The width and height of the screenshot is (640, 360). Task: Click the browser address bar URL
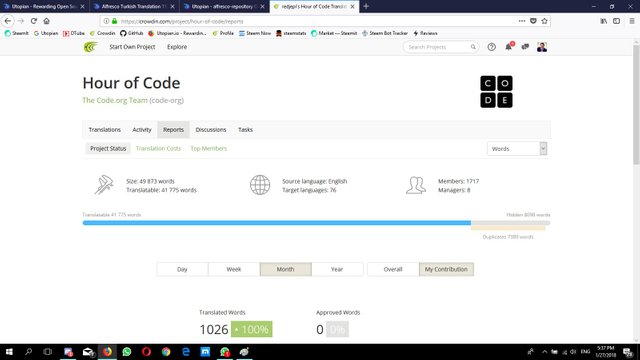point(182,21)
